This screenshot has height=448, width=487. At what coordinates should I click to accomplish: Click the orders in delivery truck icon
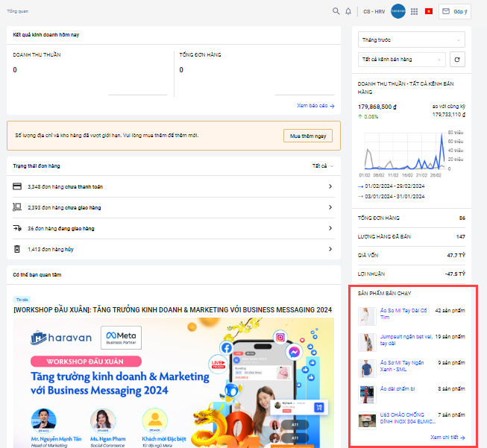tap(17, 228)
